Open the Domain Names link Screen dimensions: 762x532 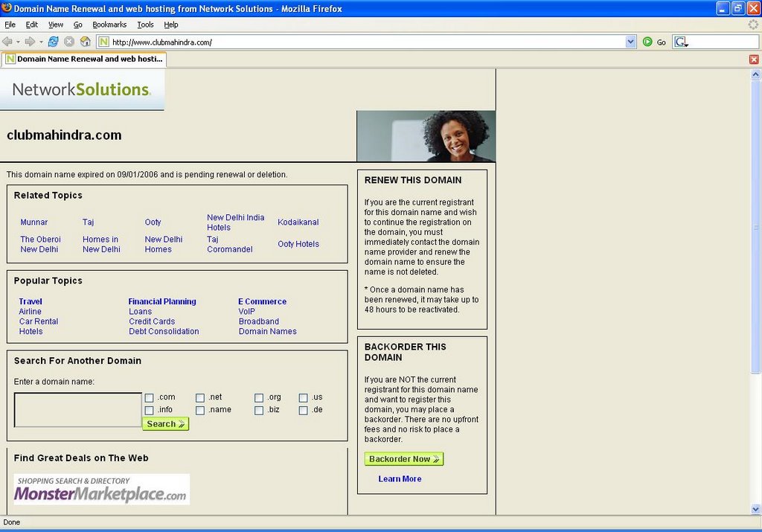pos(268,331)
